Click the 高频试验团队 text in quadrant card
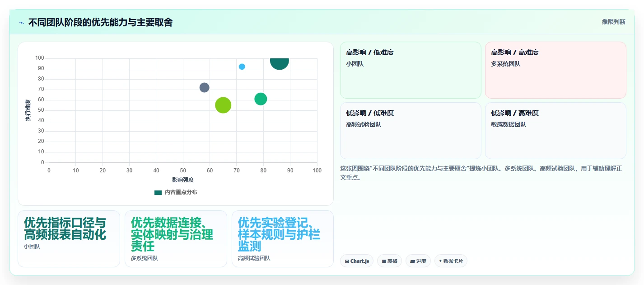 pyautogui.click(x=364, y=124)
